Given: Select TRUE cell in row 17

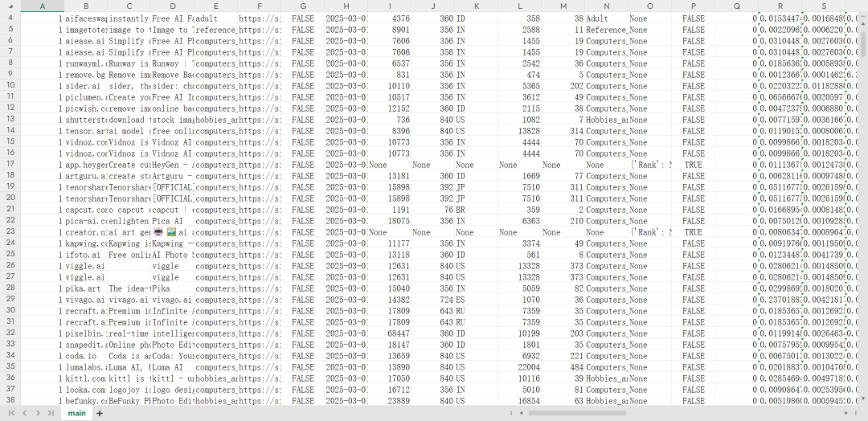Looking at the screenshot, I should (x=693, y=165).
